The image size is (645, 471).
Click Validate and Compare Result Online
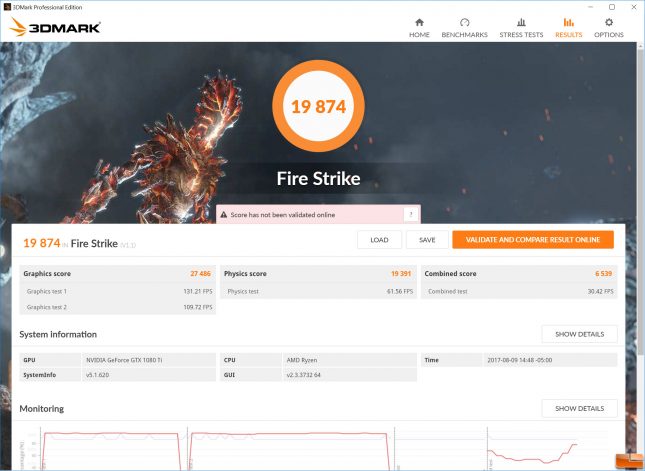533,240
